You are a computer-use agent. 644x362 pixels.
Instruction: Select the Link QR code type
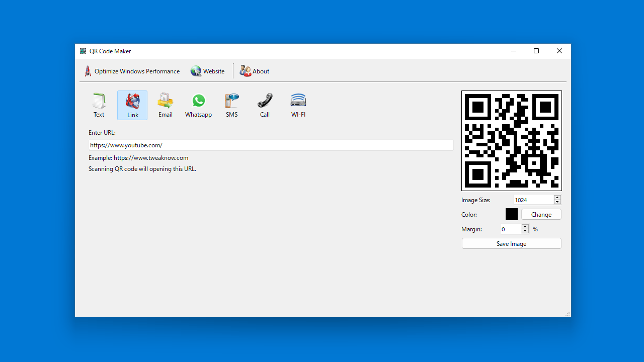click(132, 106)
